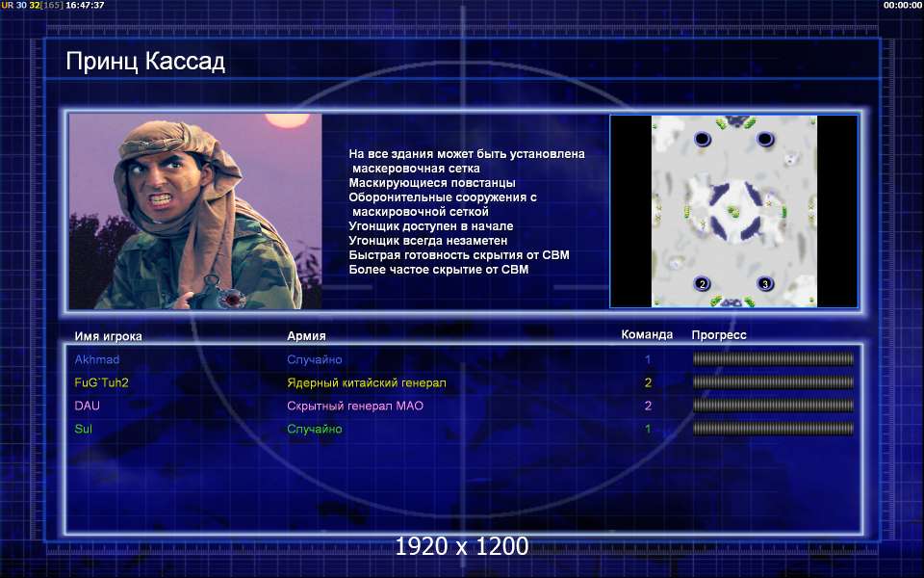Click 'На все здания может быть установлена'
This screenshot has height=578, width=924.
467,154
